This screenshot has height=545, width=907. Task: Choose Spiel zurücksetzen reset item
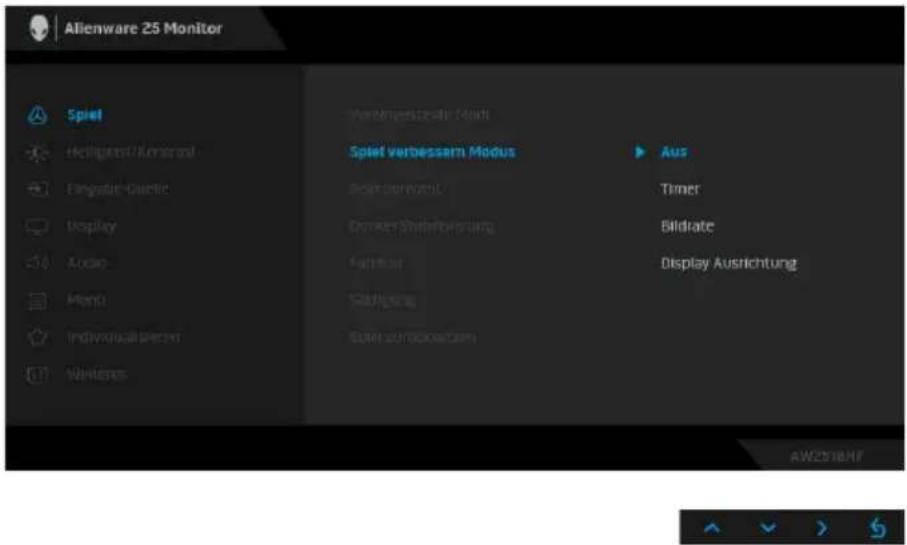click(412, 337)
